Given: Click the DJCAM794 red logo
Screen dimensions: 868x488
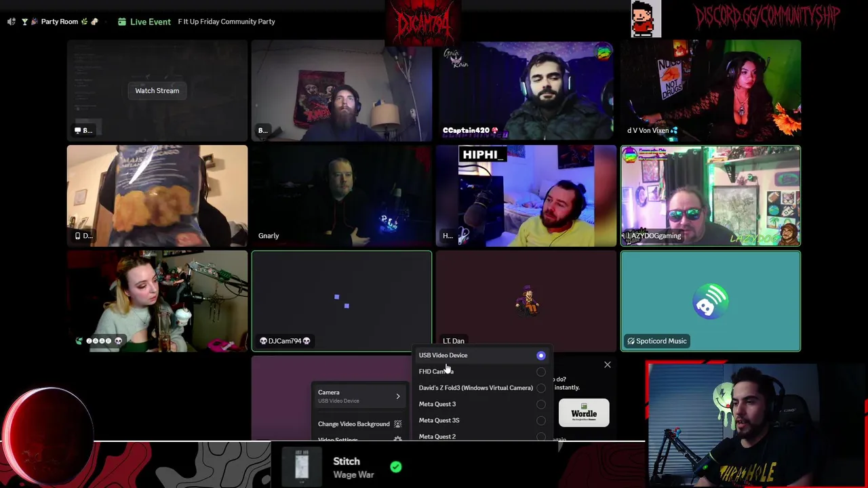Looking at the screenshot, I should [423, 23].
